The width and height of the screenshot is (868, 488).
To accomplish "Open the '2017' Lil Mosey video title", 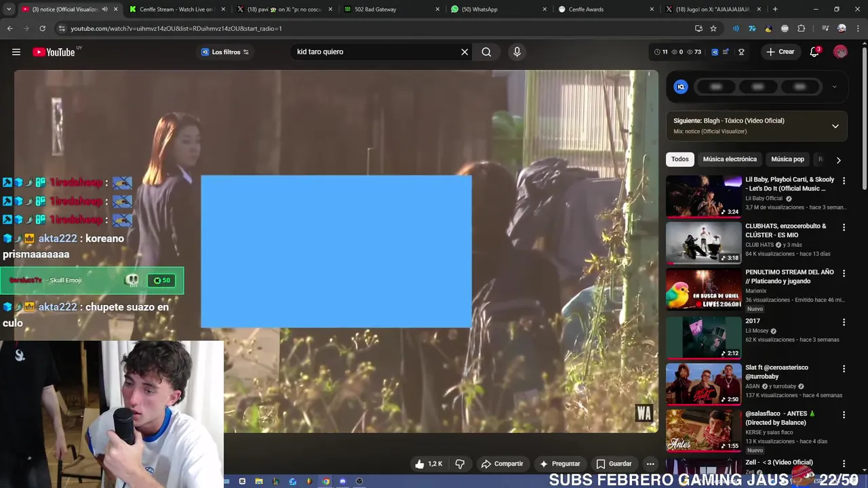I will point(753,321).
